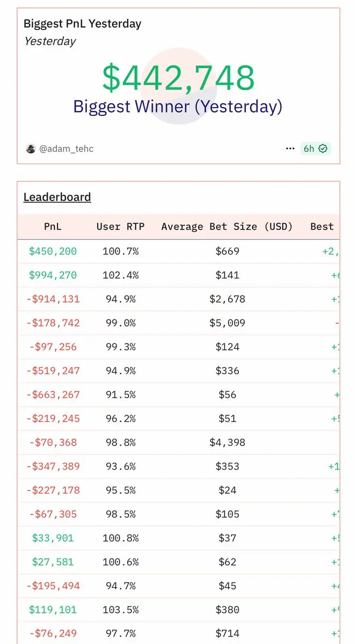This screenshot has height=644, width=357.
Task: Click the 6h refresh time badge
Action: pyautogui.click(x=316, y=149)
